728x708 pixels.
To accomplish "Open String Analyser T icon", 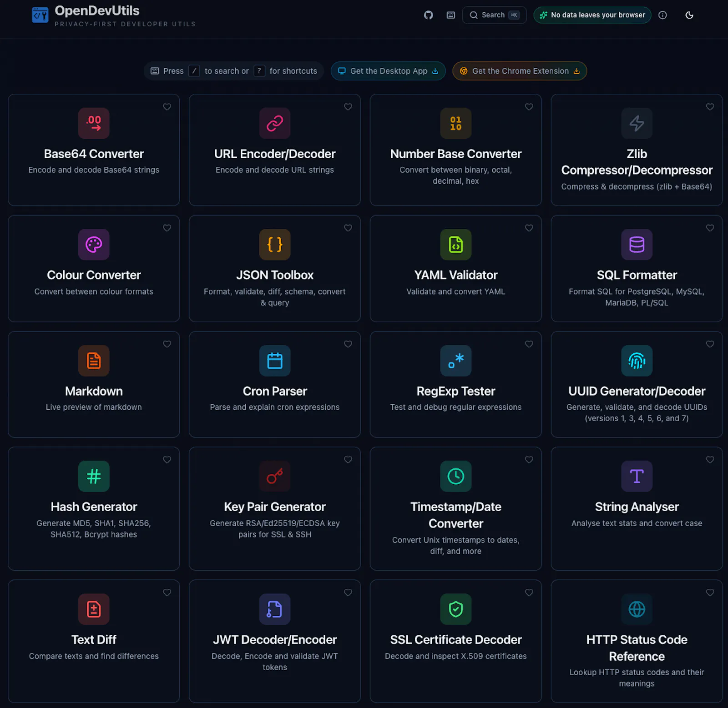I will (637, 476).
